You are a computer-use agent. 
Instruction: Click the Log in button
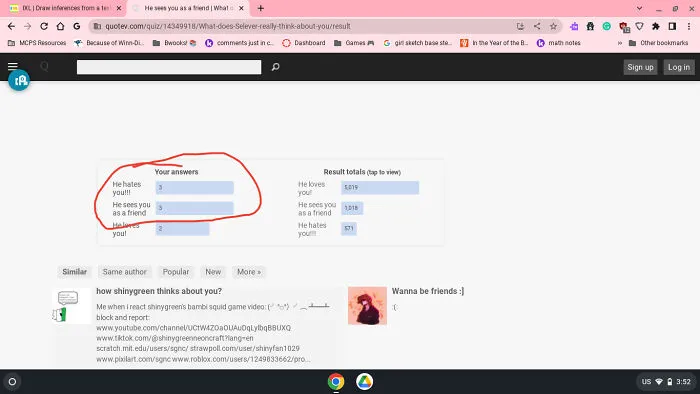pos(679,67)
